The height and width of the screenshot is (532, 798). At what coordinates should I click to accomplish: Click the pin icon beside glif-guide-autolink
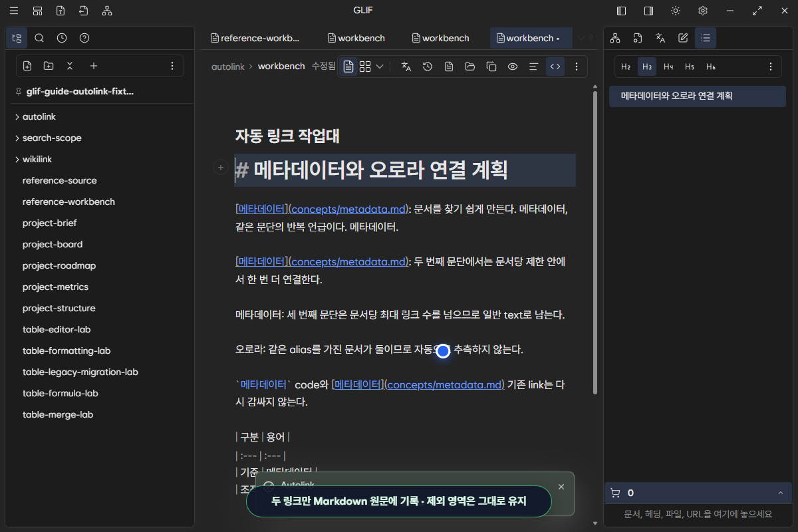coord(19,92)
